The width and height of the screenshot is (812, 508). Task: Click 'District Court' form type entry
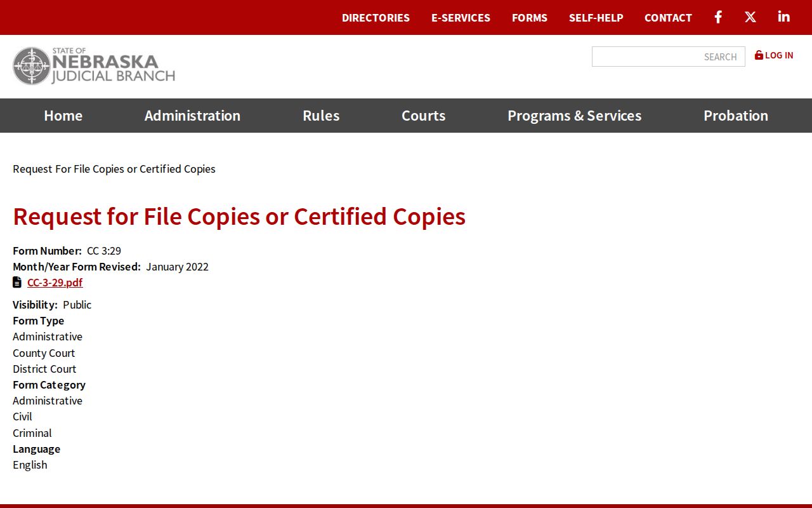pyautogui.click(x=44, y=369)
